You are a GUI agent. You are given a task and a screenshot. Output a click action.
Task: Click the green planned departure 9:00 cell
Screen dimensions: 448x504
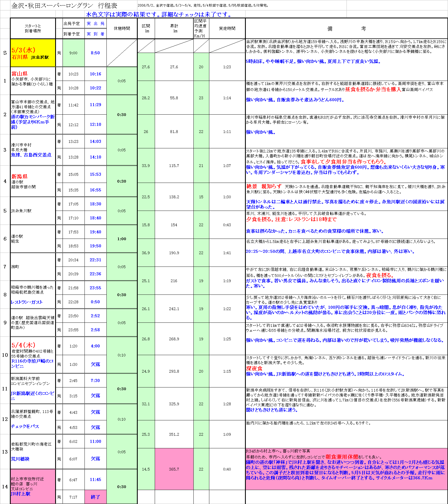[73, 53]
